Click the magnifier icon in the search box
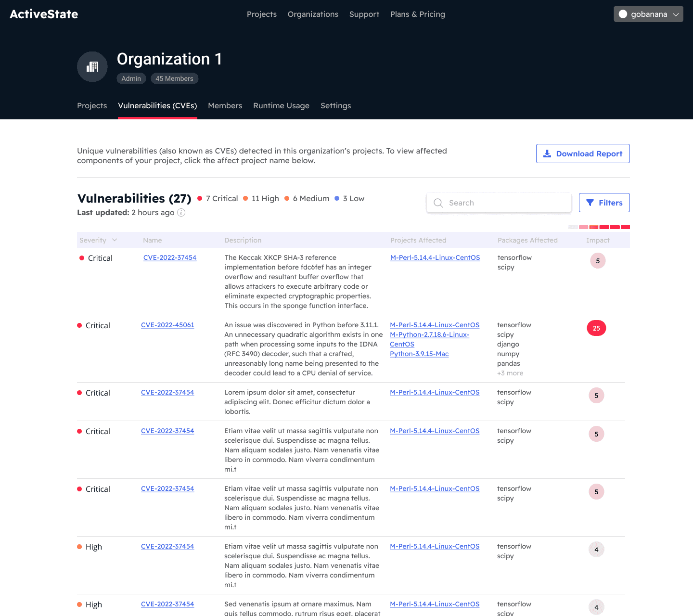 pos(438,203)
